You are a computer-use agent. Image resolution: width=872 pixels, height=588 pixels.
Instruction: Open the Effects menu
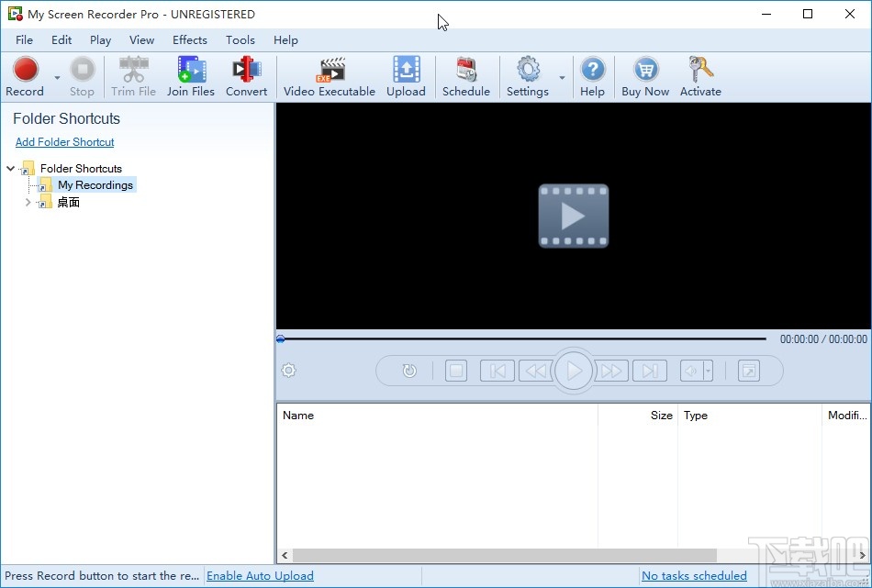pyautogui.click(x=190, y=40)
